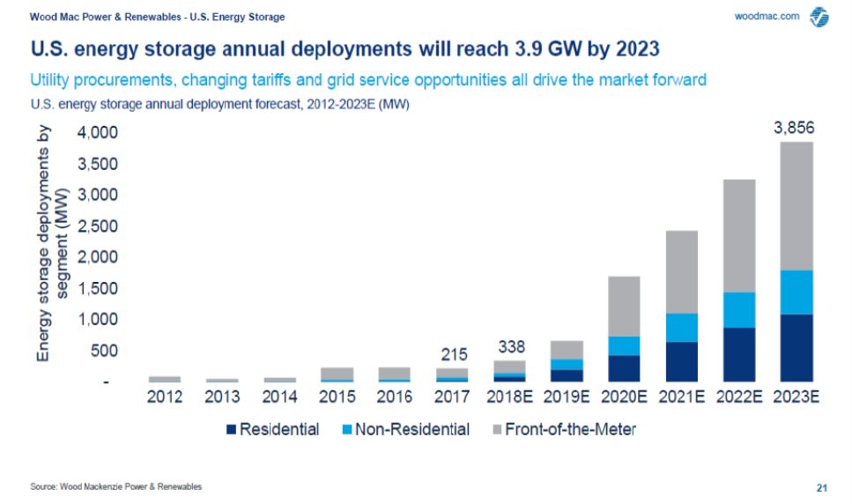The height and width of the screenshot is (504, 852).
Task: Click the light blue segment of 2021E bar
Action: point(681,328)
